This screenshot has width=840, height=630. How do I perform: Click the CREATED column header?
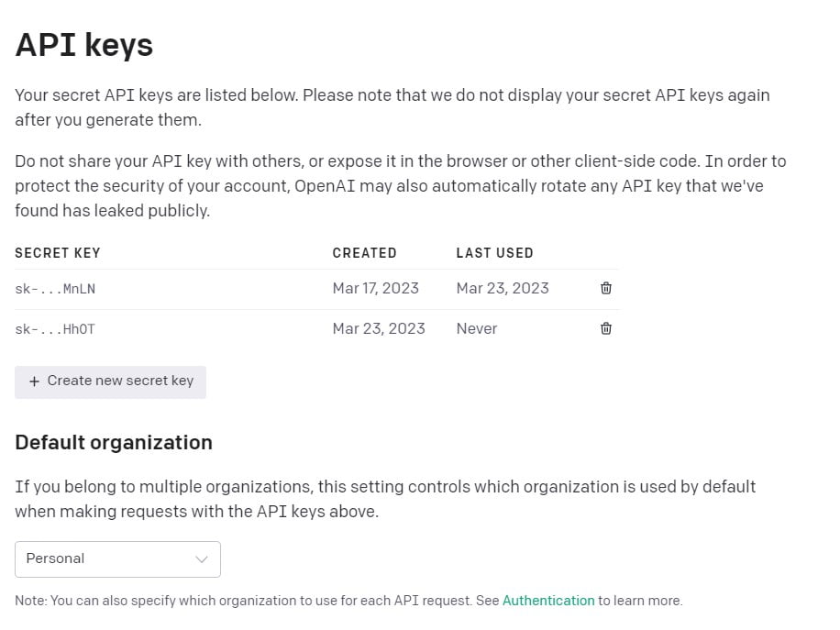(364, 253)
